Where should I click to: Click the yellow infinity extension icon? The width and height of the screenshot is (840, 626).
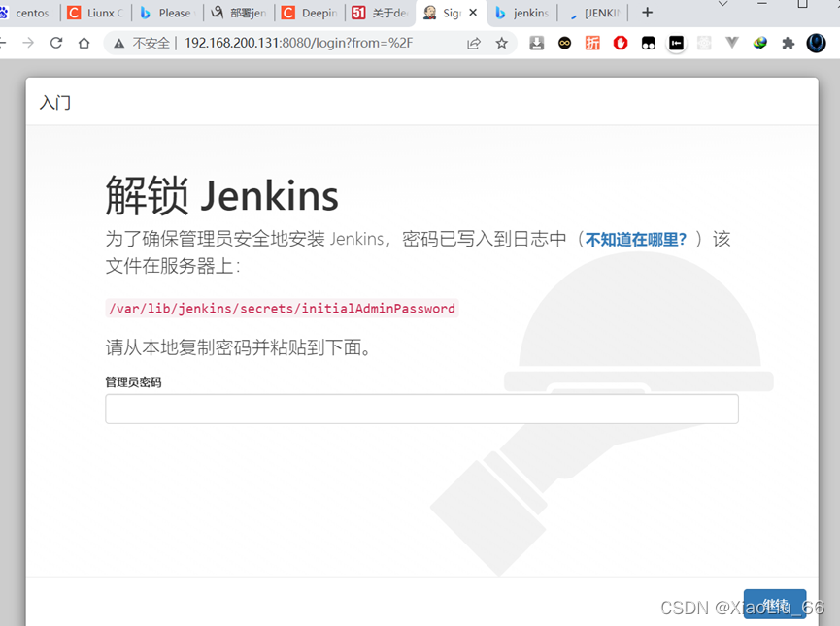pyautogui.click(x=564, y=43)
